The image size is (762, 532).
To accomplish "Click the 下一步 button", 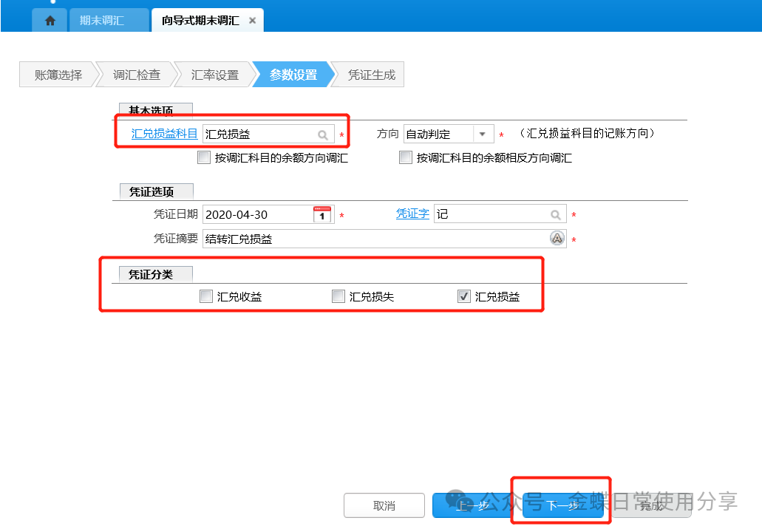I will (x=561, y=505).
